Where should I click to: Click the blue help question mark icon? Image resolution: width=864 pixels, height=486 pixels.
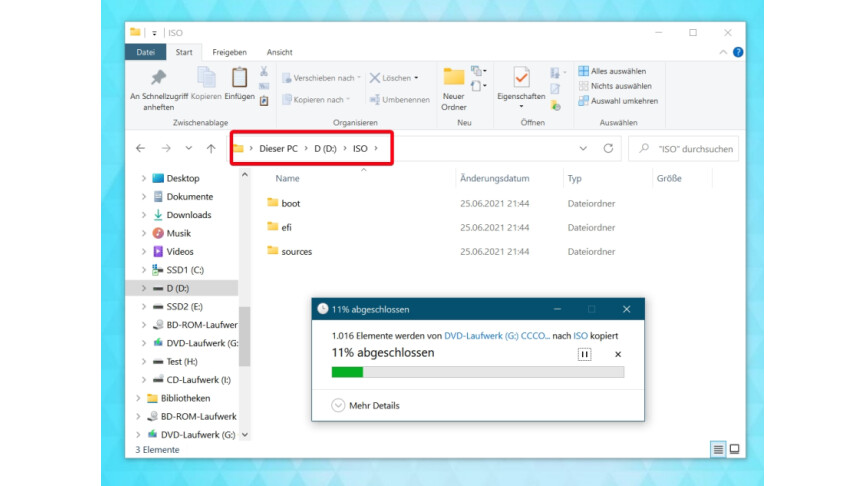click(x=738, y=52)
